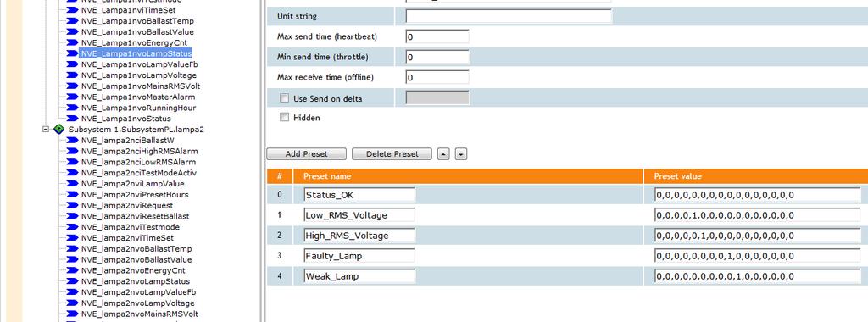Click the blue arrow icon beside NVE_lampa2nvoLampValueFb

(72, 292)
